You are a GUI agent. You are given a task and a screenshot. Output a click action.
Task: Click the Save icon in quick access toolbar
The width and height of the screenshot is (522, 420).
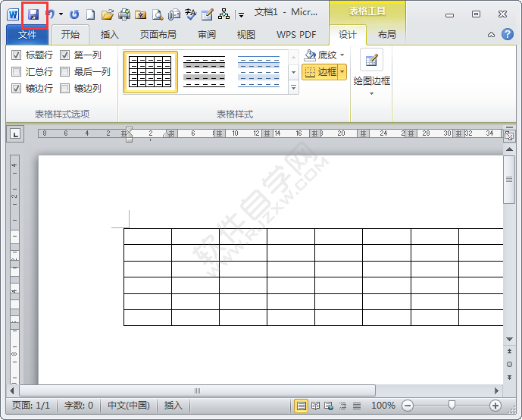pyautogui.click(x=33, y=14)
